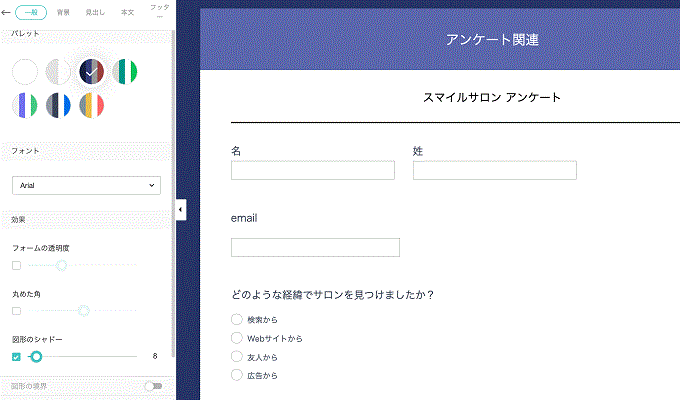Pick the teal and green palette
This screenshot has width=680, height=400.
click(125, 72)
